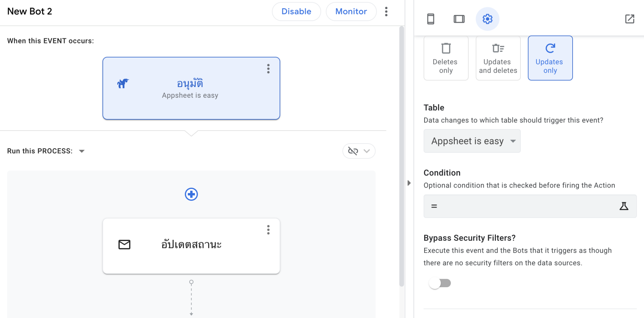The height and width of the screenshot is (318, 644).
Task: Open the อนุมัติ event card options menu
Action: click(268, 69)
